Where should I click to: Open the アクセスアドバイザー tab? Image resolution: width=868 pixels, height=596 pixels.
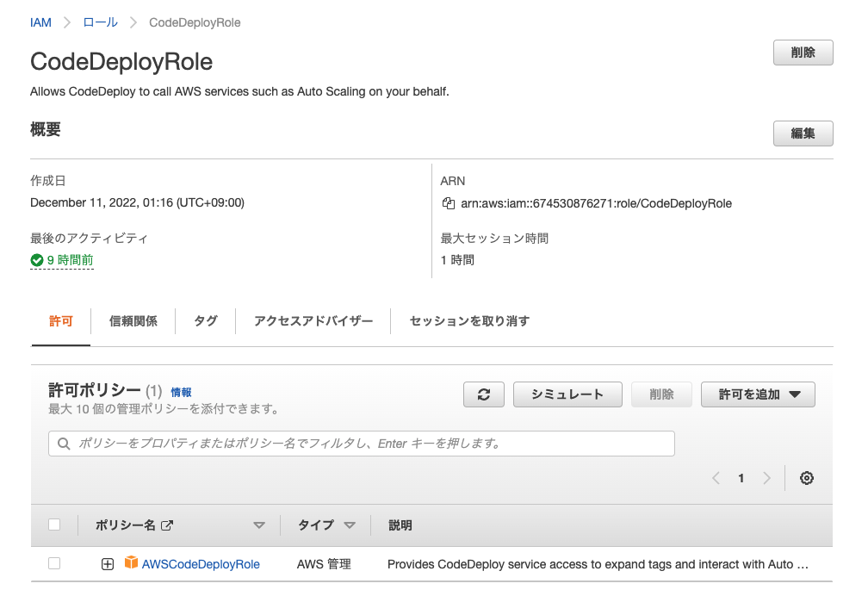(313, 320)
